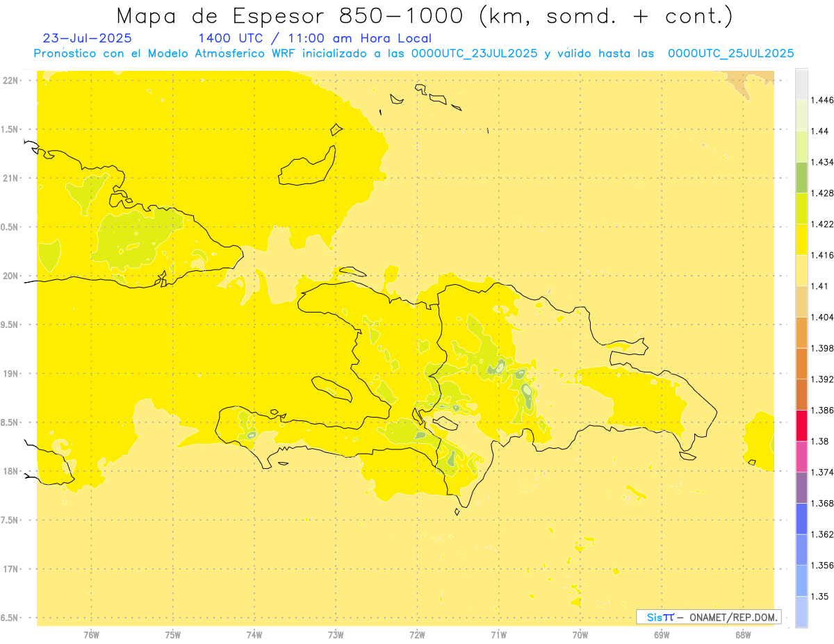Click the legend value '1.434'
The height and width of the screenshot is (644, 834).
click(x=824, y=162)
